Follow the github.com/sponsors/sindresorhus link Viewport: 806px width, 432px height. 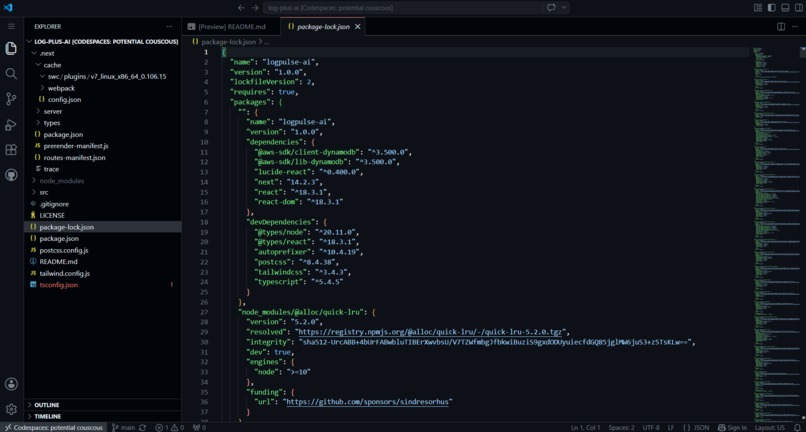click(x=368, y=402)
